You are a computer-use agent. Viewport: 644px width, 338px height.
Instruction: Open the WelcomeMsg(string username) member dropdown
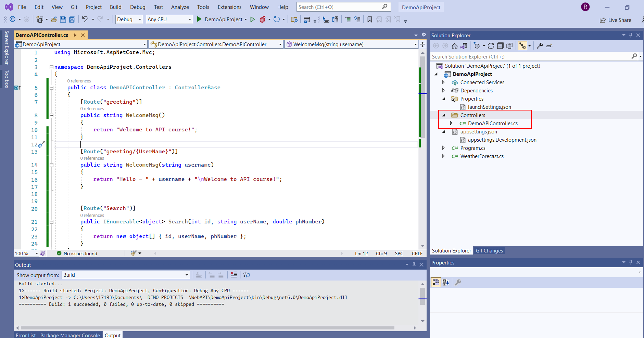pos(352,44)
